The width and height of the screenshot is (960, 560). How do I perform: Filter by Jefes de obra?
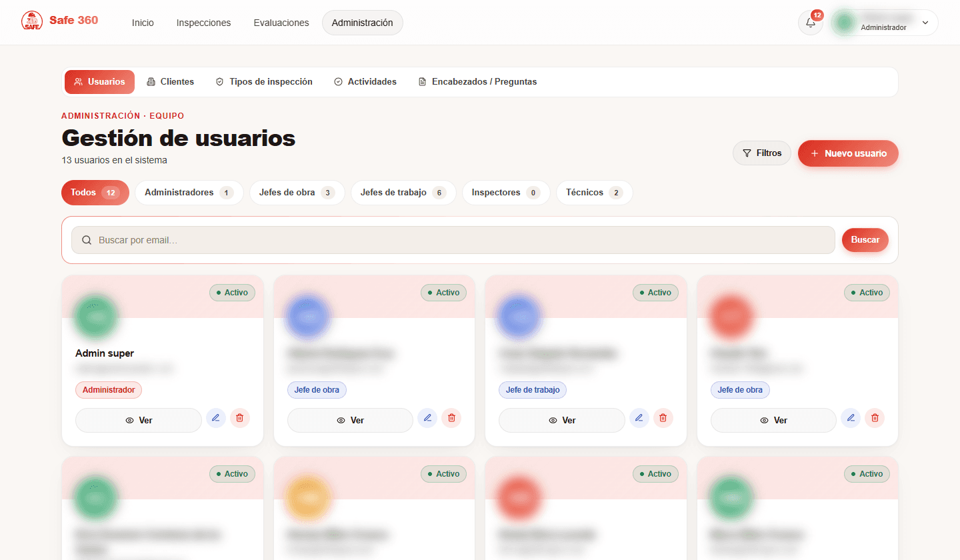[297, 193]
